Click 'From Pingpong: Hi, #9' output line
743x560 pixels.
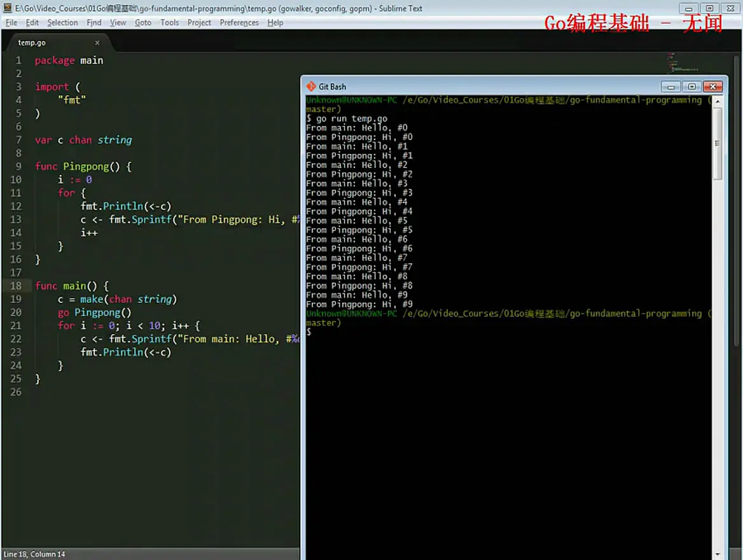click(x=359, y=304)
